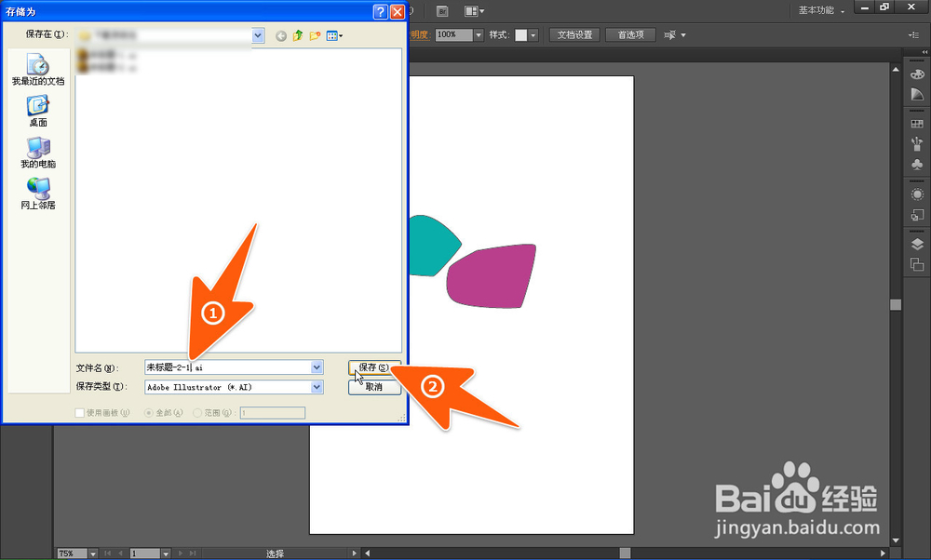This screenshot has height=560, width=931.
Task: Click the canvas scroll down arrow
Action: [x=896, y=540]
